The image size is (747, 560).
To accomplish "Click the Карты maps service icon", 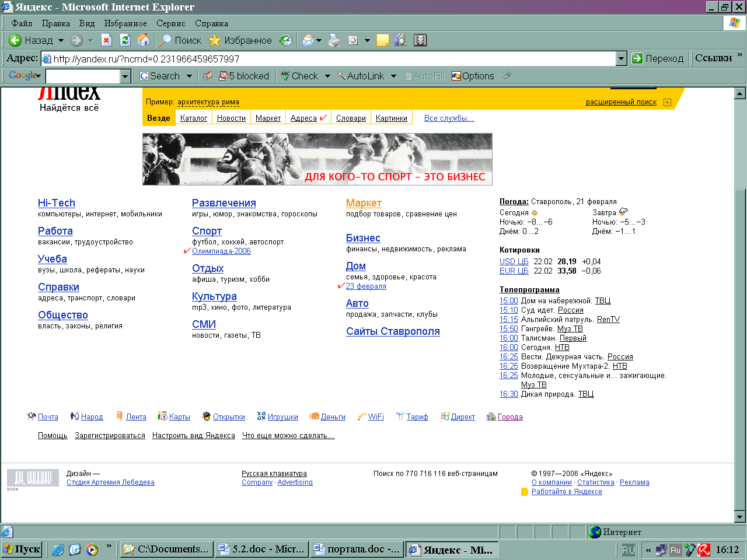I will click(x=163, y=416).
